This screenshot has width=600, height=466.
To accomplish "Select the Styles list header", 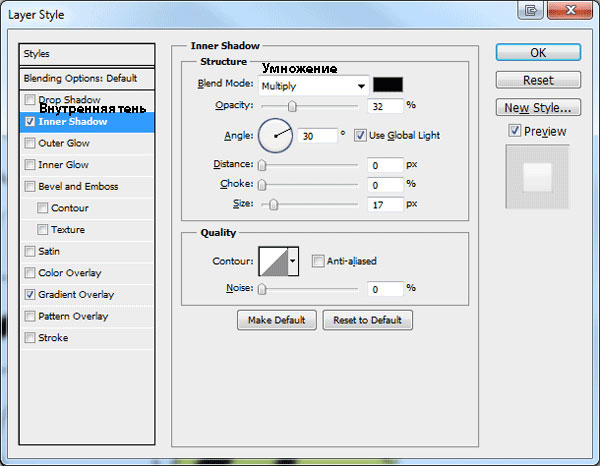I will (87, 54).
